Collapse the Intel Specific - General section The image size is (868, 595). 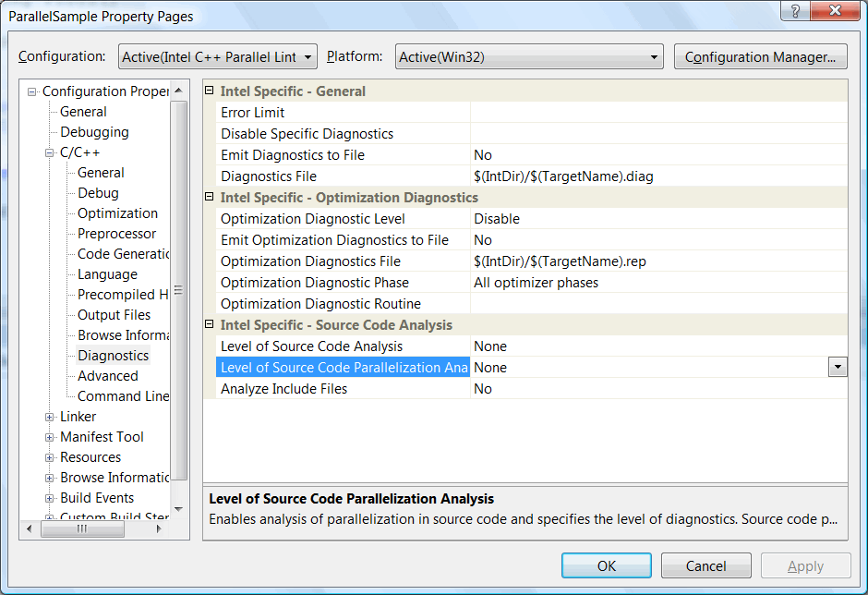click(x=210, y=91)
